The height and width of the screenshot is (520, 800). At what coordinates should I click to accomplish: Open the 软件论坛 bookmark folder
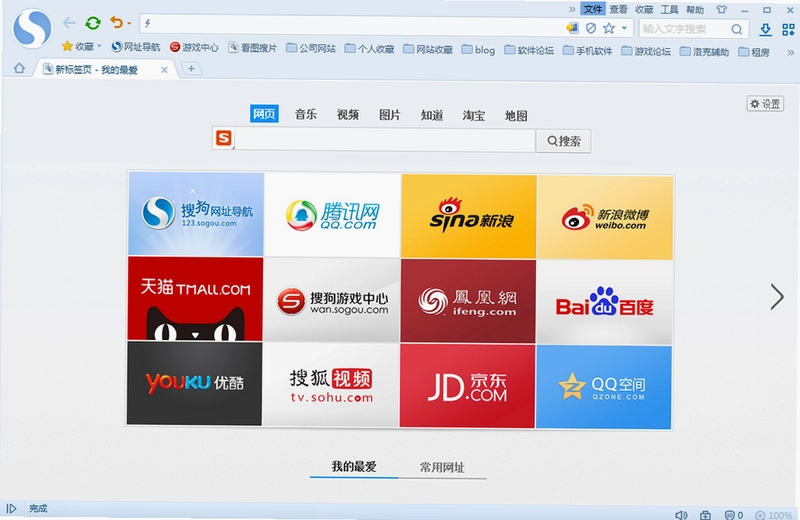tap(529, 50)
